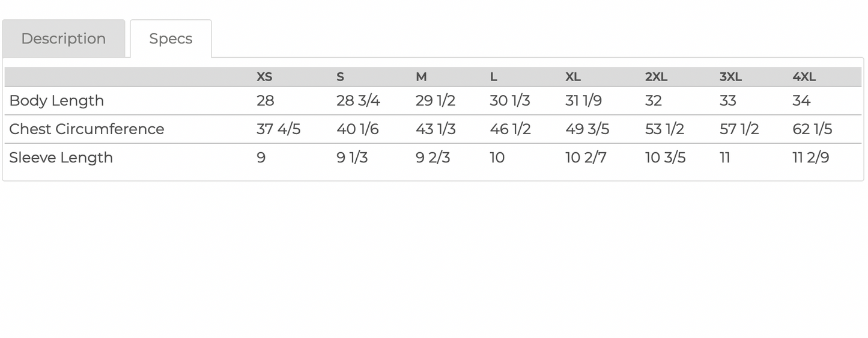Click the Body Length row label
The height and width of the screenshot is (338, 868).
pos(56,100)
